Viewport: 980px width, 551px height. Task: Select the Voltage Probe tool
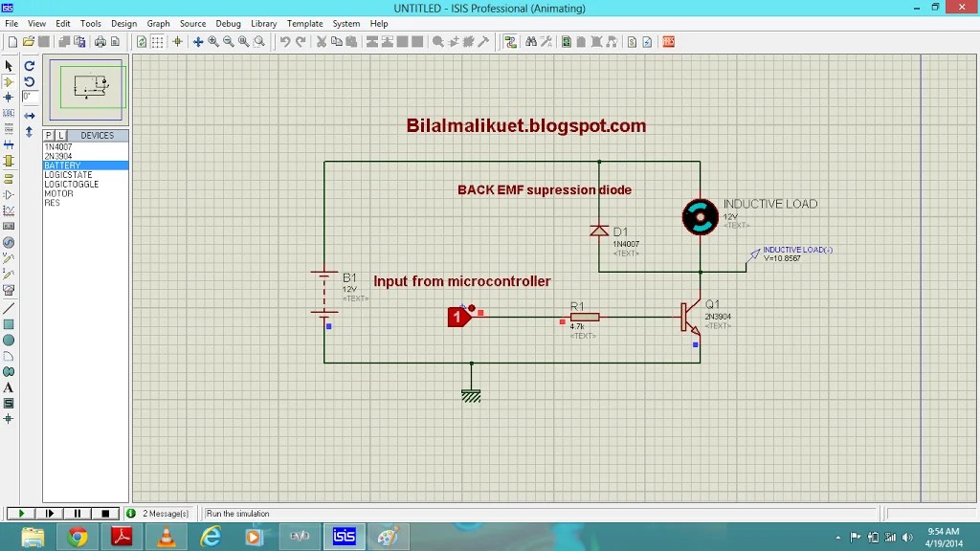click(11, 260)
